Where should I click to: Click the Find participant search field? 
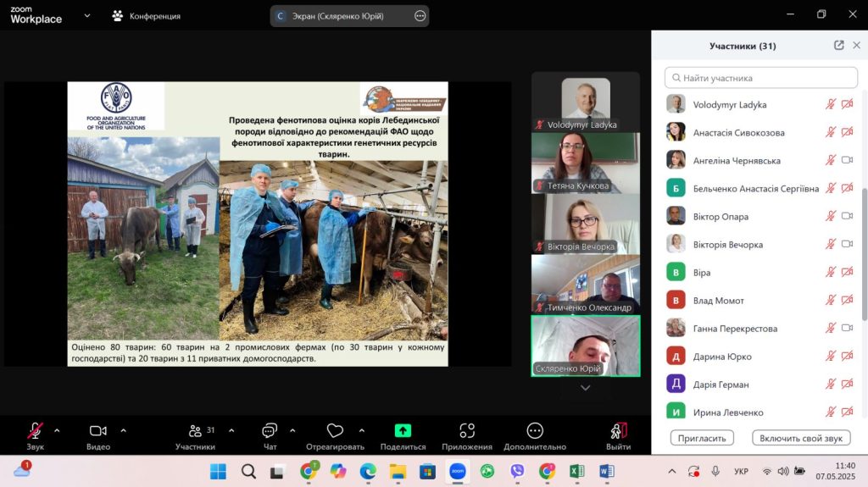tap(760, 78)
